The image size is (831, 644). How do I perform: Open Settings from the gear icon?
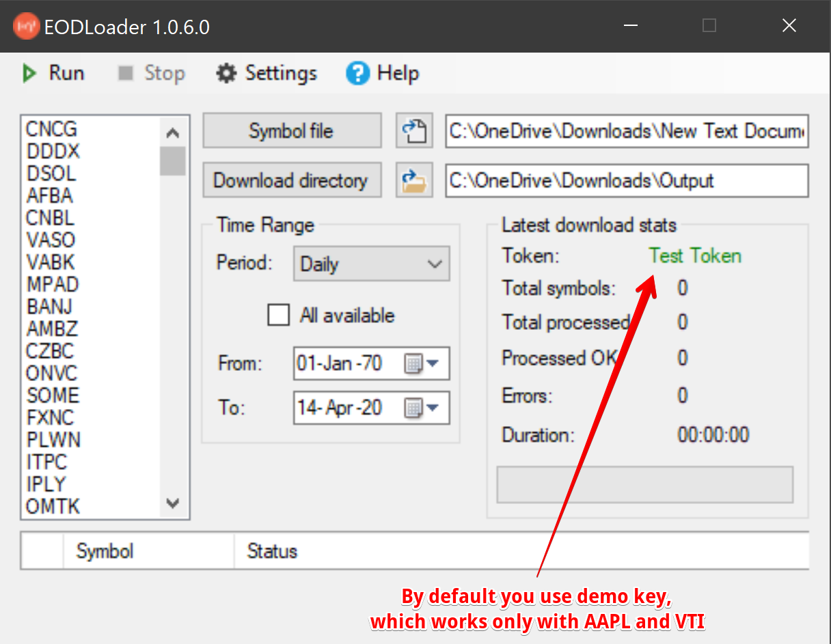pos(226,73)
